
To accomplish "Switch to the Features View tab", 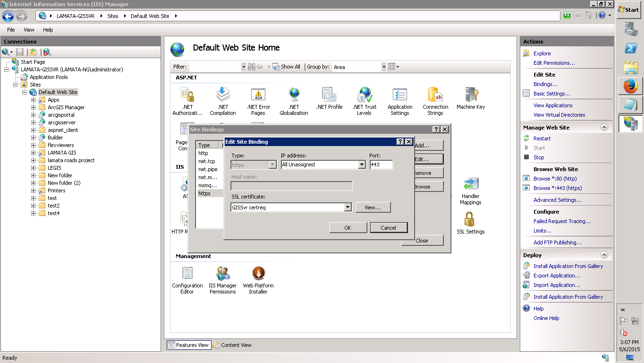I will 188,345.
